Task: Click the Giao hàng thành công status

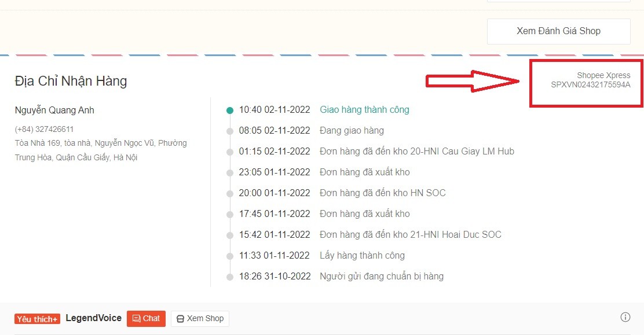Action: tap(364, 109)
